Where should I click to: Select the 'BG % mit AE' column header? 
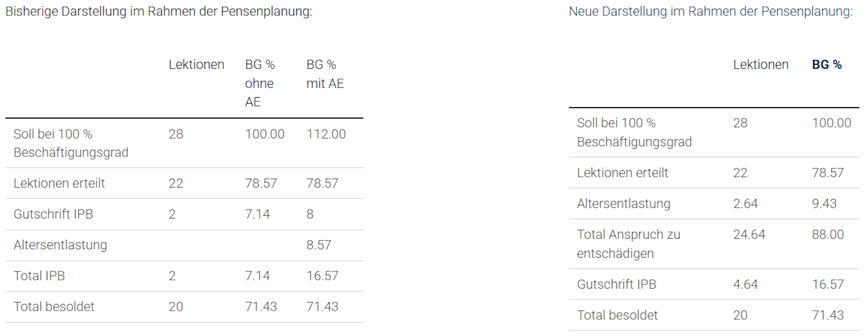pyautogui.click(x=325, y=74)
